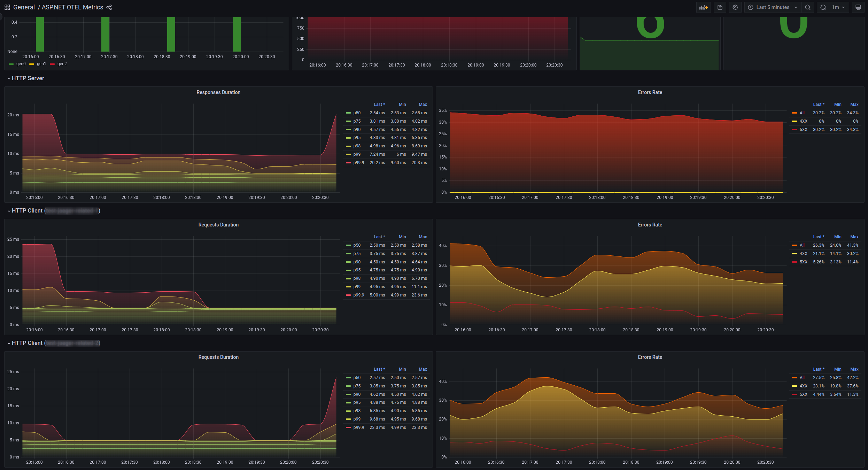This screenshot has width=868, height=470.
Task: Sort Responses Duration legend by Max
Action: point(423,105)
